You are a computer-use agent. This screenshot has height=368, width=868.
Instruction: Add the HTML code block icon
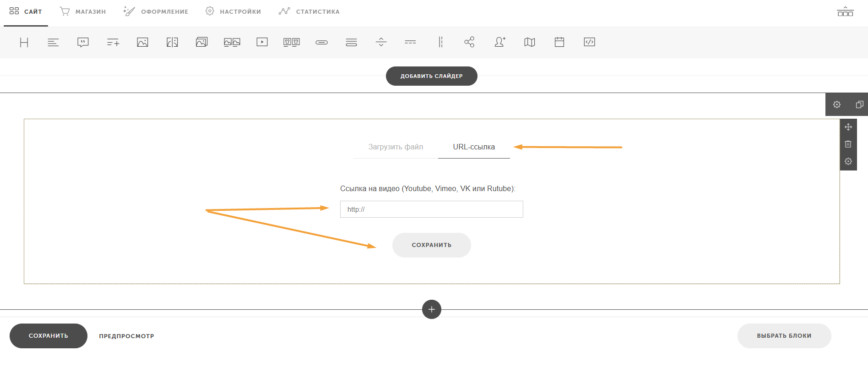(x=589, y=42)
